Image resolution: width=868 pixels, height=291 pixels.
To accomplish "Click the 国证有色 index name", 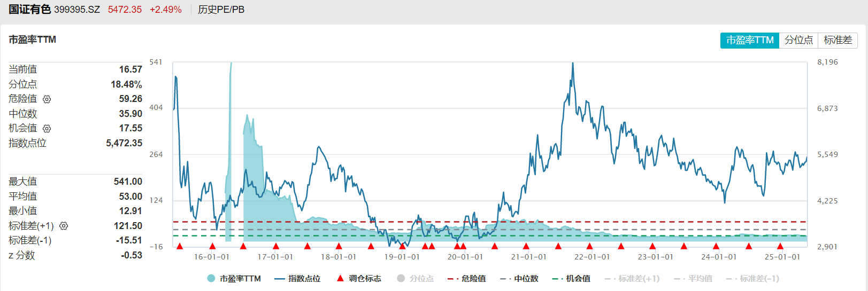I will point(29,10).
